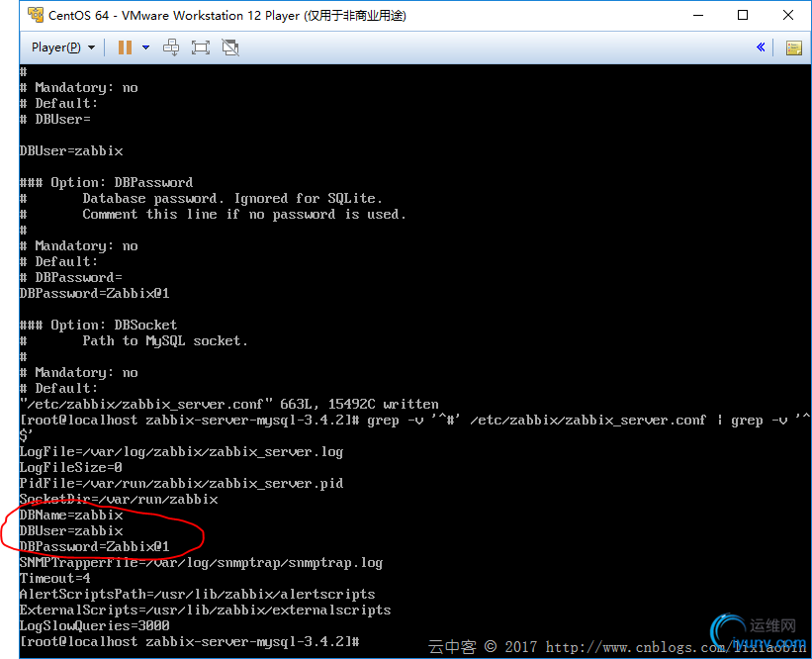Open the notes/message log icon

click(x=794, y=47)
